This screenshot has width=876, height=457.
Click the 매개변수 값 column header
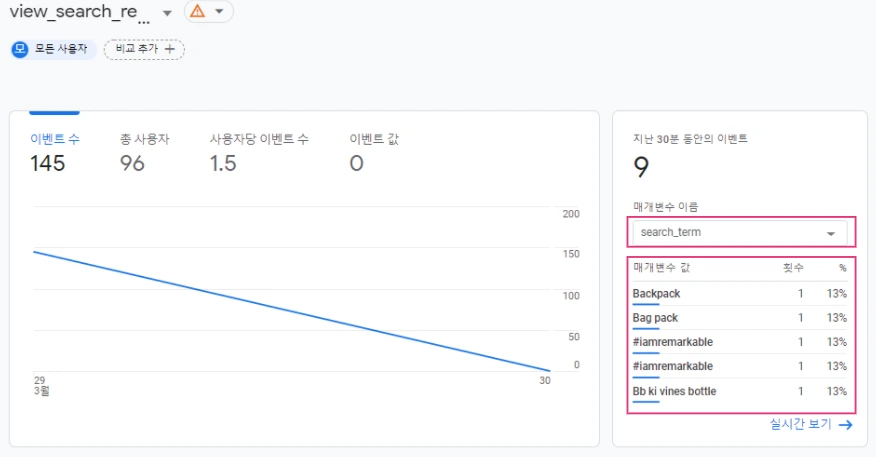pos(661,268)
